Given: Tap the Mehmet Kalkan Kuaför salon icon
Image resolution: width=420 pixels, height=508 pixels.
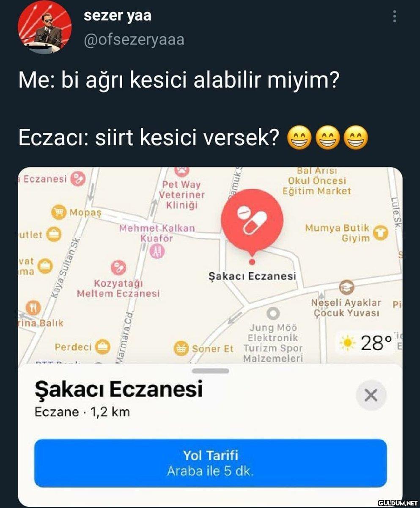Looking at the screenshot, I should (157, 252).
